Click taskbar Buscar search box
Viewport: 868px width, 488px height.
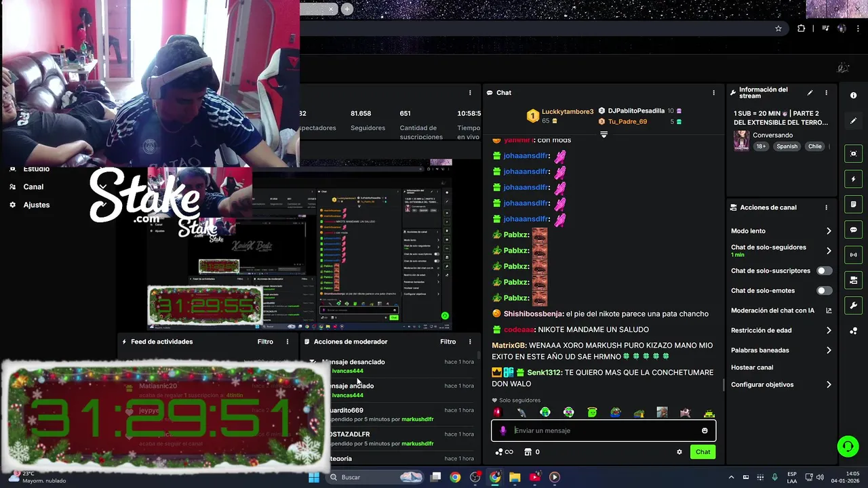(x=376, y=477)
